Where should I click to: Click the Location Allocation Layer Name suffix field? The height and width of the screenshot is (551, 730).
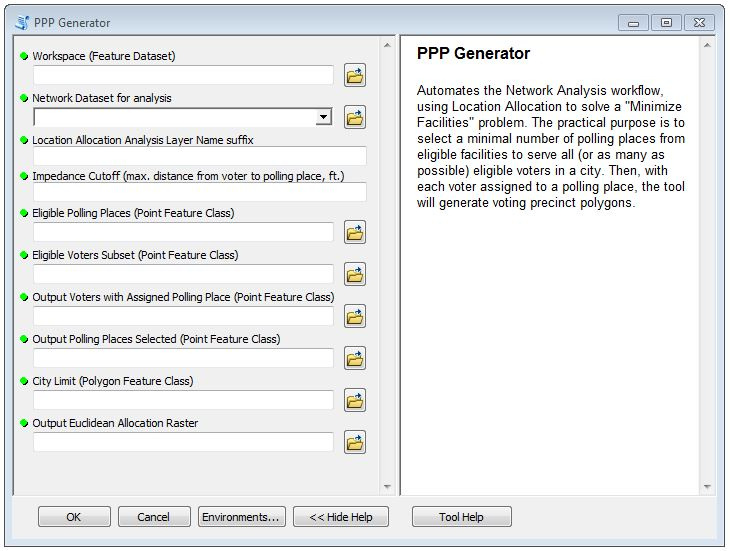coord(199,156)
